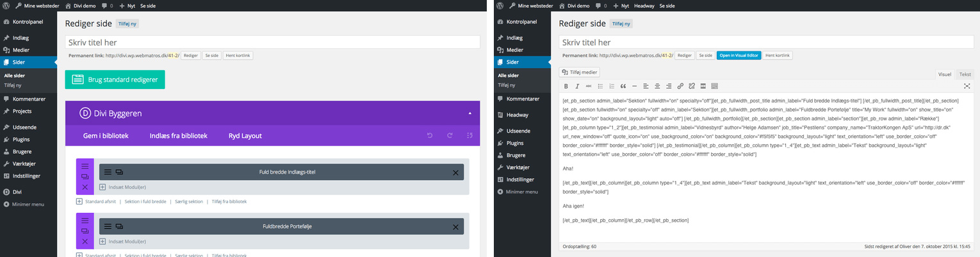Insert numbered list in right editor
This screenshot has height=257, width=980.
[612, 86]
